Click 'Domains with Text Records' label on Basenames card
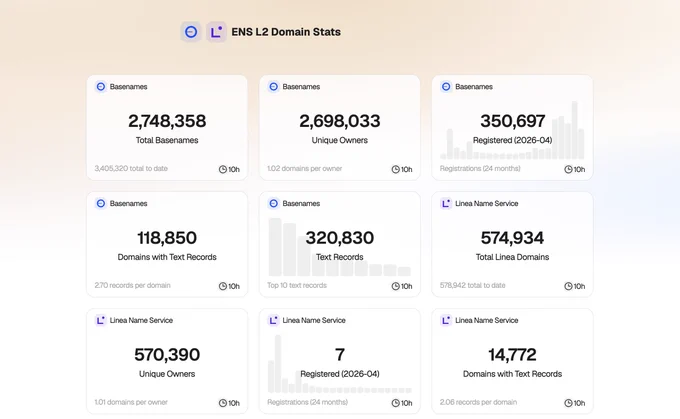Screen dimensions: 680x419 (167, 257)
